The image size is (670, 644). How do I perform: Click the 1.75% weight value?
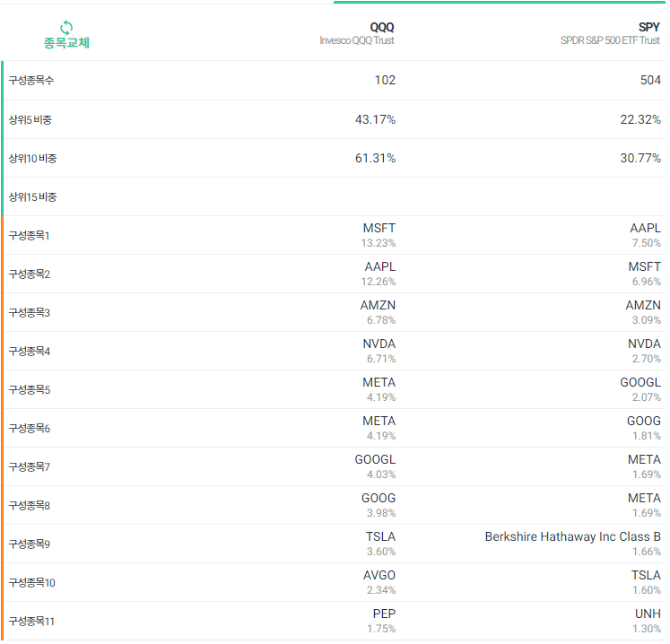coord(381,629)
